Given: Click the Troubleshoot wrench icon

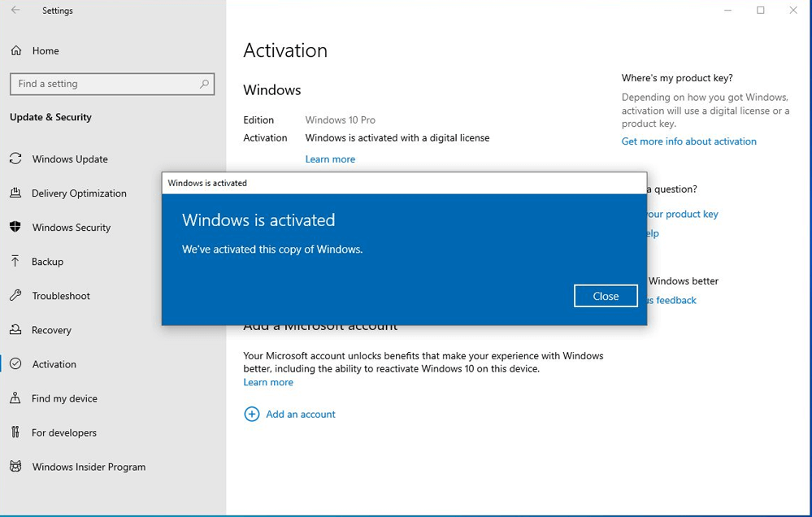Looking at the screenshot, I should pyautogui.click(x=15, y=295).
